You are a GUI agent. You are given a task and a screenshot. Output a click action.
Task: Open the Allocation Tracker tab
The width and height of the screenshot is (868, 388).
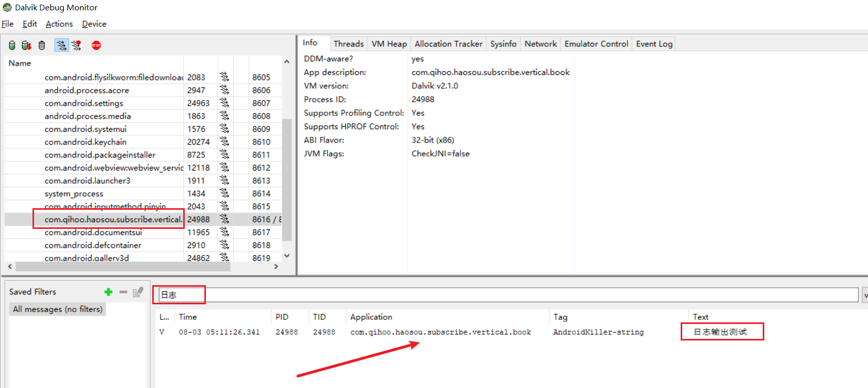448,44
